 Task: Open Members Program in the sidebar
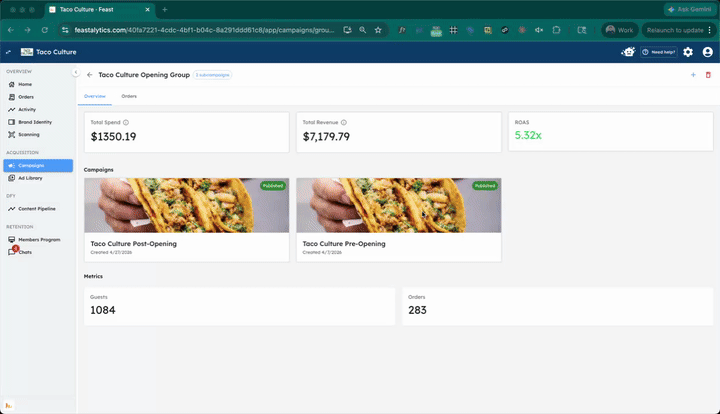[x=38, y=240]
